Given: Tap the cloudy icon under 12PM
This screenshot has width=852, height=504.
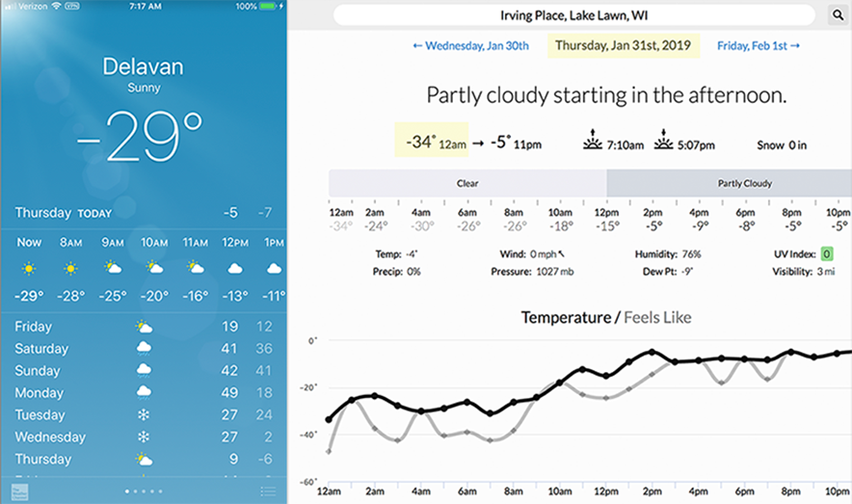Looking at the screenshot, I should (233, 268).
